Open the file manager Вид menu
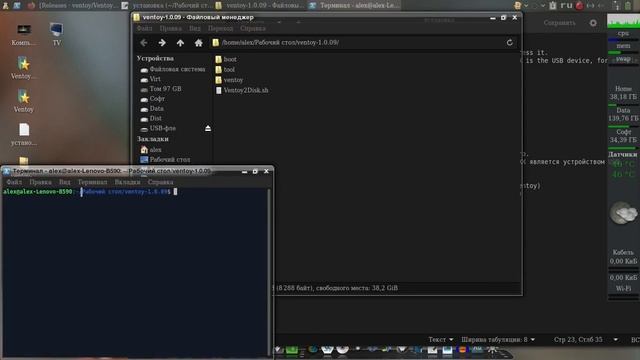The height and width of the screenshot is (360, 640). [x=195, y=29]
